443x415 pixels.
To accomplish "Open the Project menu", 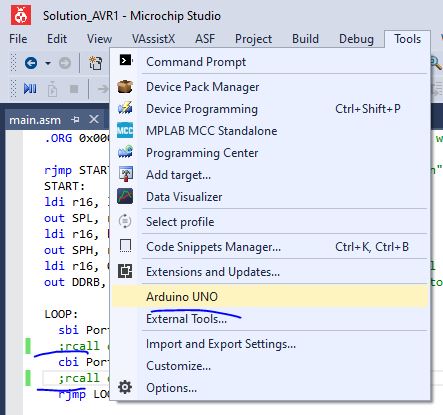I will [x=253, y=39].
